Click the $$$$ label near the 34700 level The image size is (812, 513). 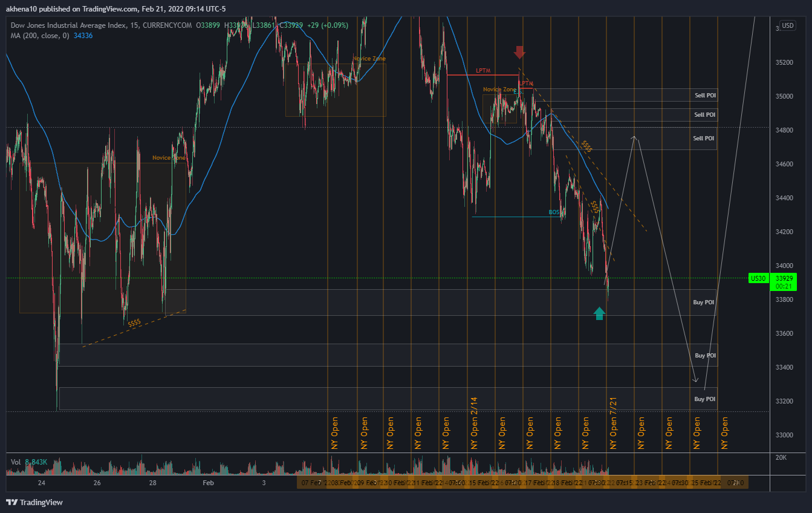[x=586, y=145]
